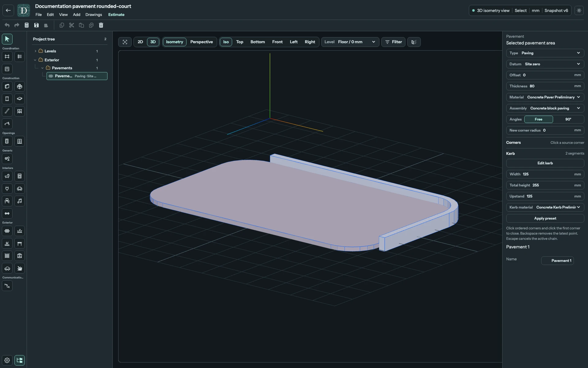Undo the last action
This screenshot has height=368, width=588.
tap(7, 25)
